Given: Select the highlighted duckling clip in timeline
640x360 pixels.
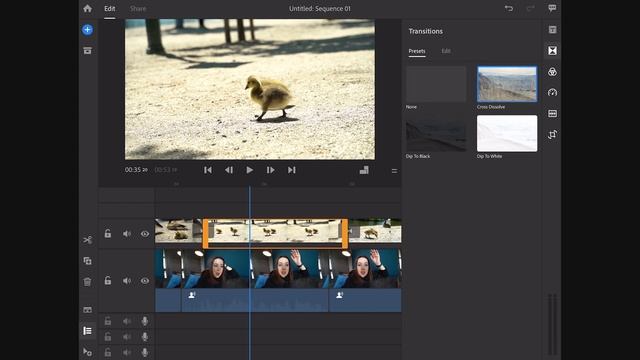Looking at the screenshot, I should 276,233.
